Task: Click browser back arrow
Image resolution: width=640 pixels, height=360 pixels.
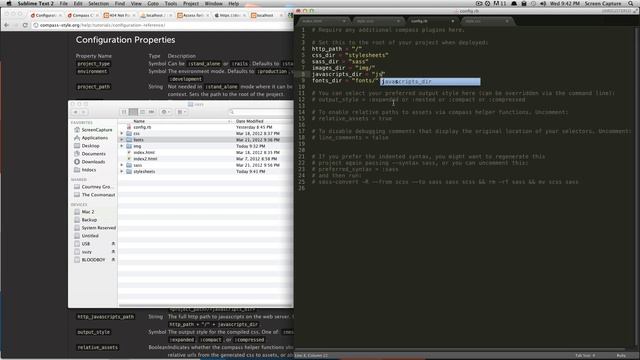Action: click(7, 25)
